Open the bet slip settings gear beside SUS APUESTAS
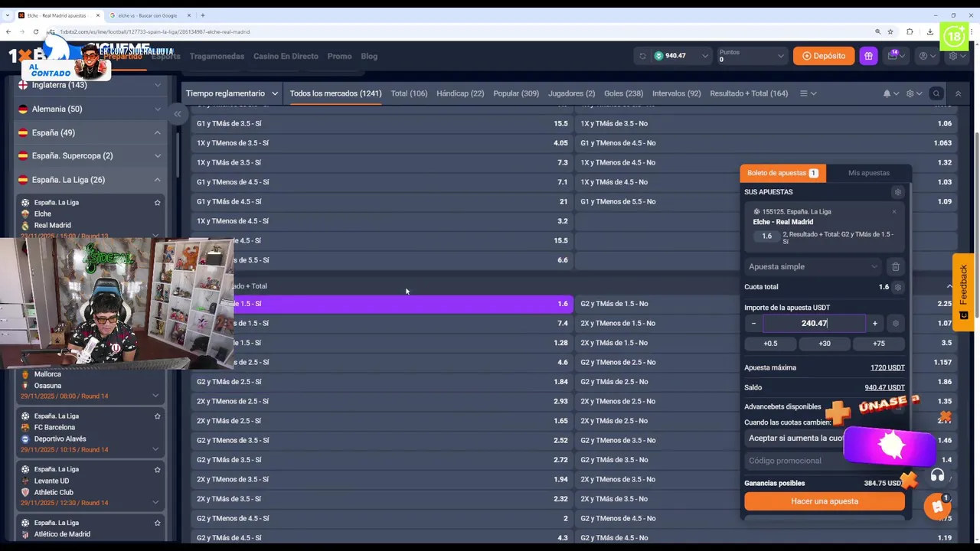 coord(898,192)
